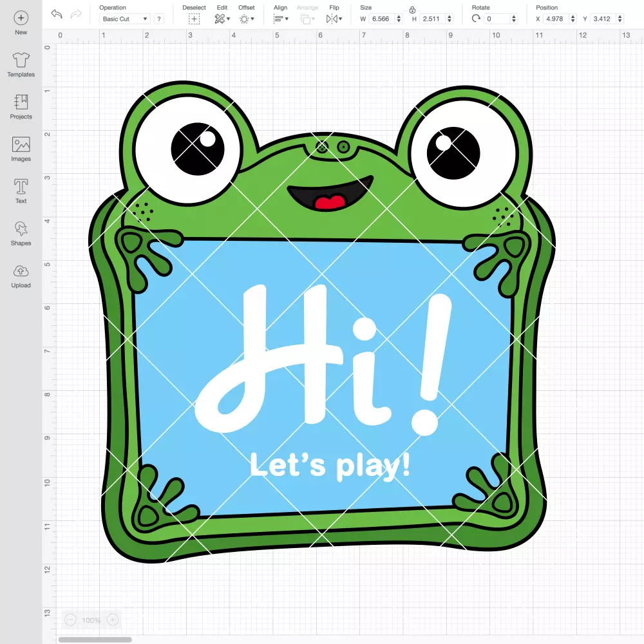Screen dimensions: 644x644
Task: Click the New project plus icon
Action: [x=21, y=18]
